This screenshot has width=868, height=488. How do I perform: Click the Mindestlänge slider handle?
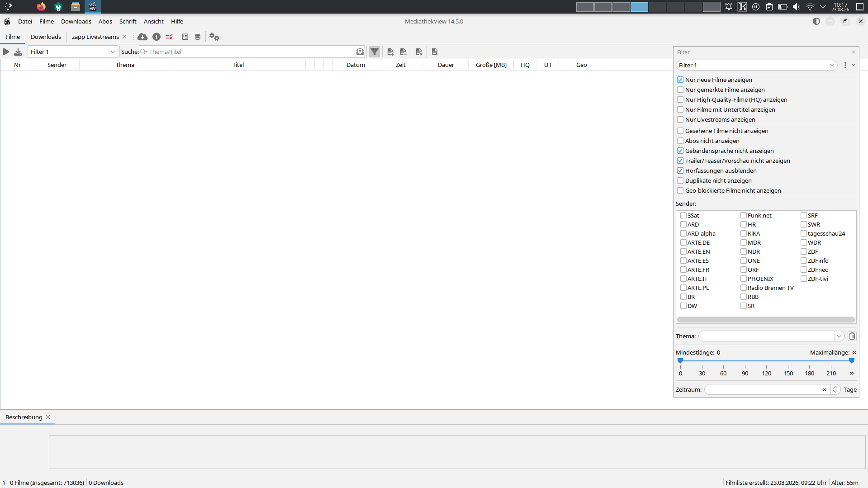click(x=680, y=360)
